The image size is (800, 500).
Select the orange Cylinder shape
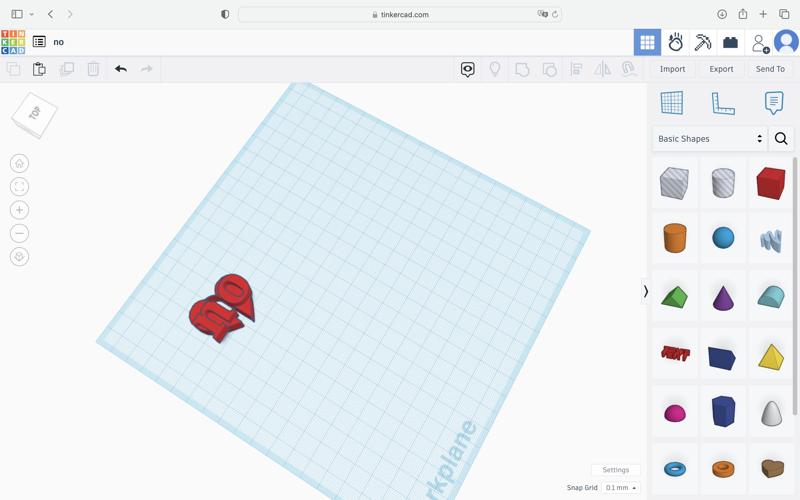pyautogui.click(x=674, y=238)
